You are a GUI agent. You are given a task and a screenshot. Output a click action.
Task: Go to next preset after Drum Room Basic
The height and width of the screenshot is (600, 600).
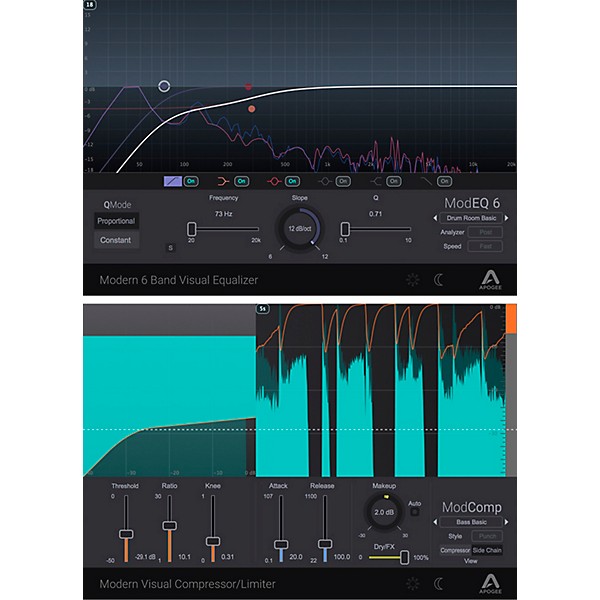[507, 217]
